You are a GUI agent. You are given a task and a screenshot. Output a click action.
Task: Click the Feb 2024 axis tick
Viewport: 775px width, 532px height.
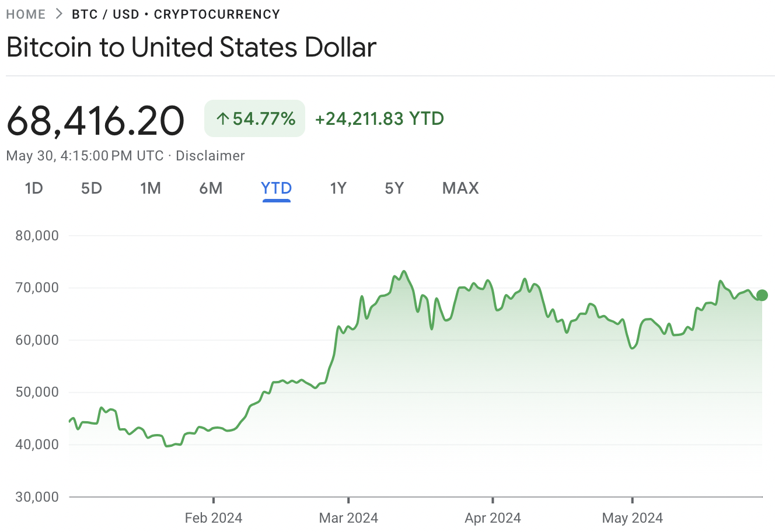[214, 500]
